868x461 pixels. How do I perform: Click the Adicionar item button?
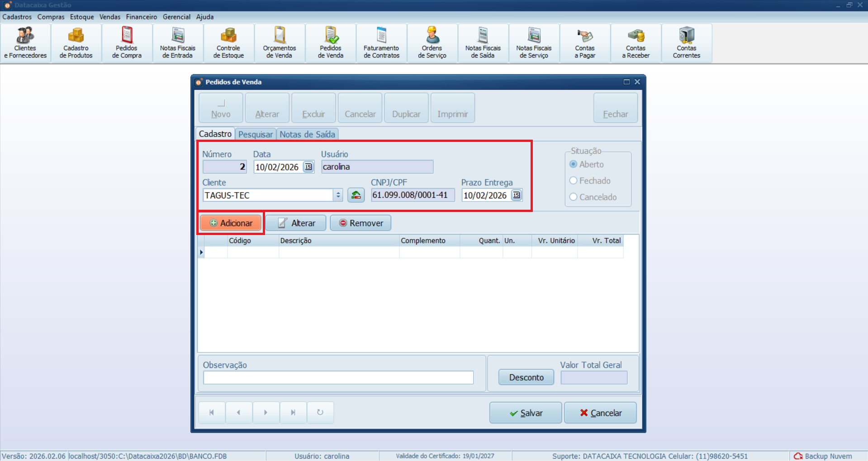pos(231,223)
